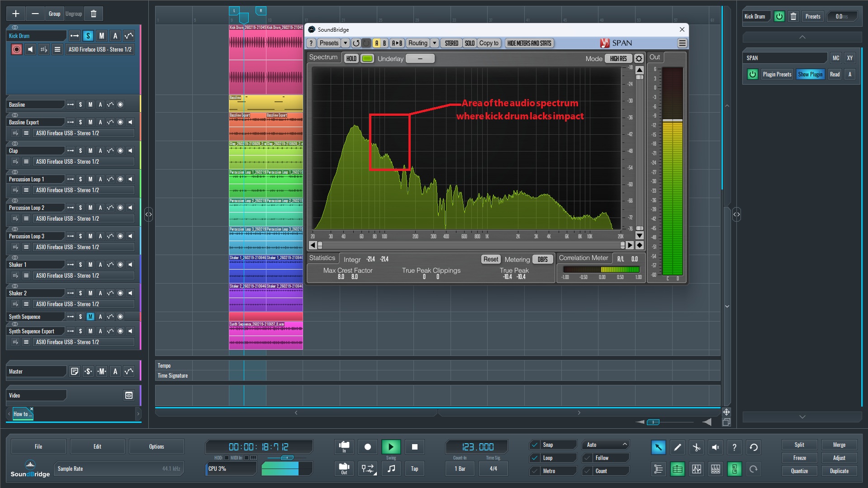This screenshot has width=868, height=488.
Task: Select the mute speaker tool
Action: coord(716,447)
